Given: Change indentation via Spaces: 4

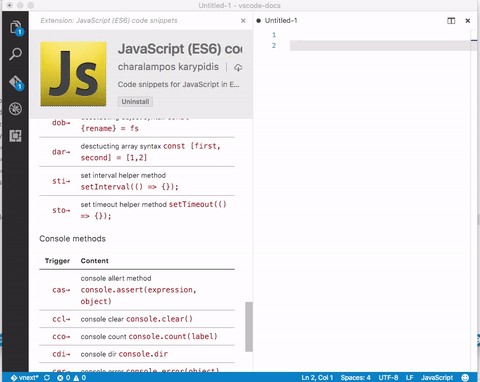Looking at the screenshot, I should [355, 377].
